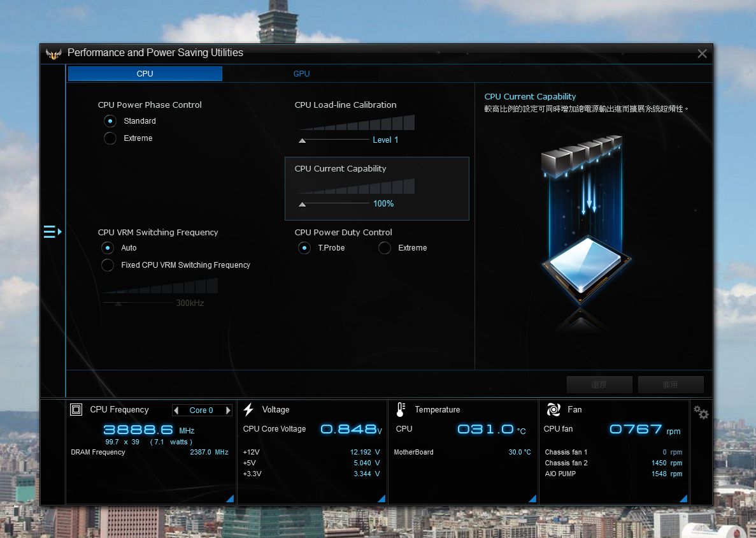
Task: Click the Voltage lightning bolt icon
Action: [248, 410]
